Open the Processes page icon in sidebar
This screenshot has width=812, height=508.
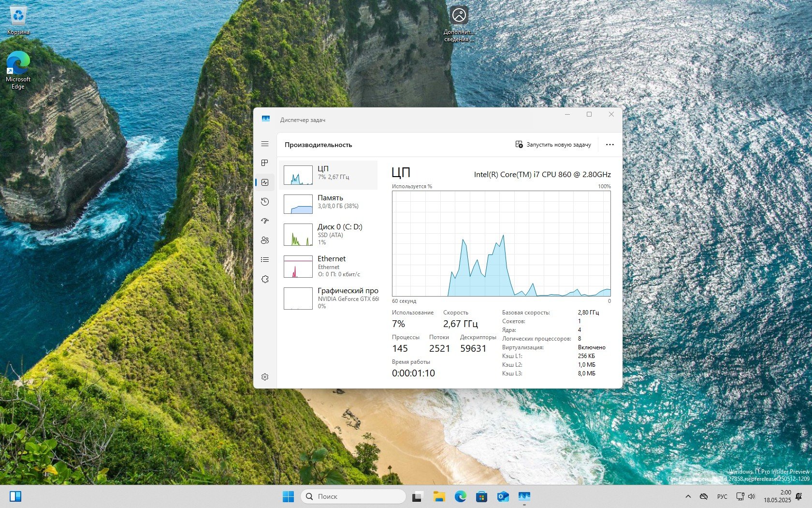pyautogui.click(x=265, y=163)
